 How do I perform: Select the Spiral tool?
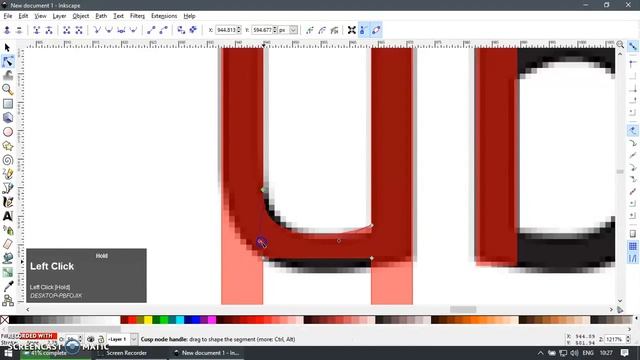(x=7, y=160)
